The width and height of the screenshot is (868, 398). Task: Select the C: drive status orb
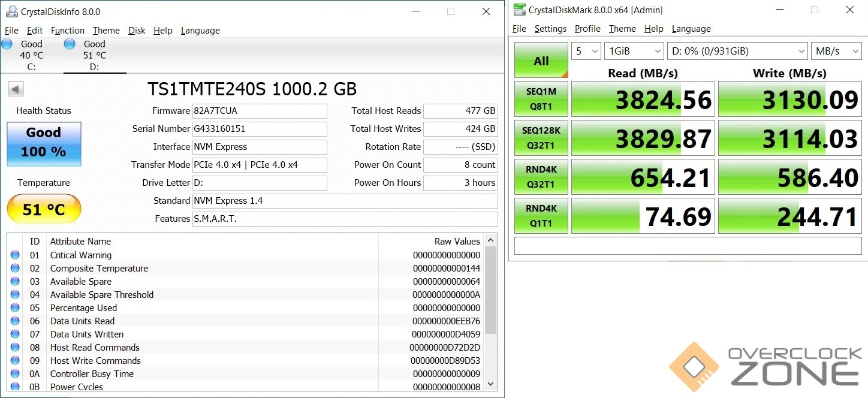click(7, 44)
